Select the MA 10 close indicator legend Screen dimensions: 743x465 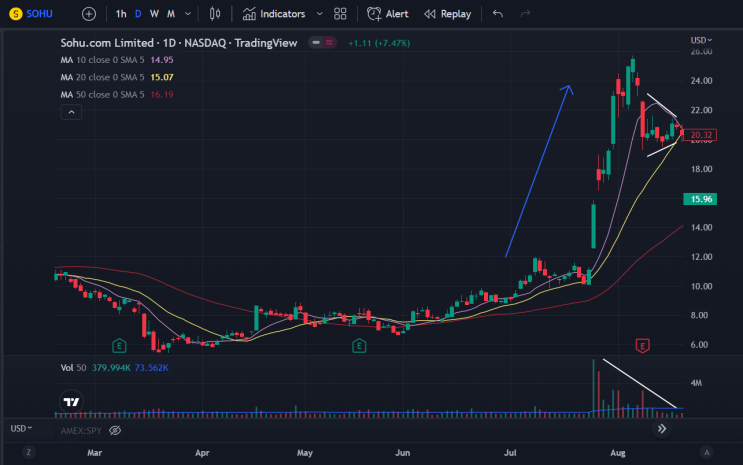pos(102,60)
